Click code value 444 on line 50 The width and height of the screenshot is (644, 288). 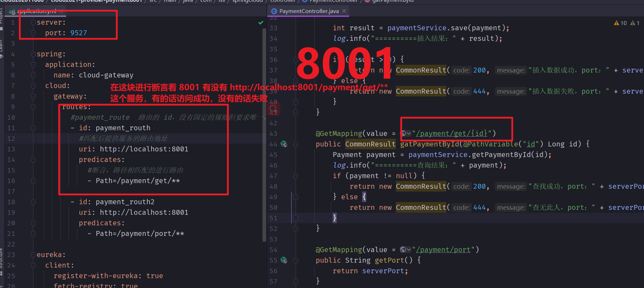[479, 207]
